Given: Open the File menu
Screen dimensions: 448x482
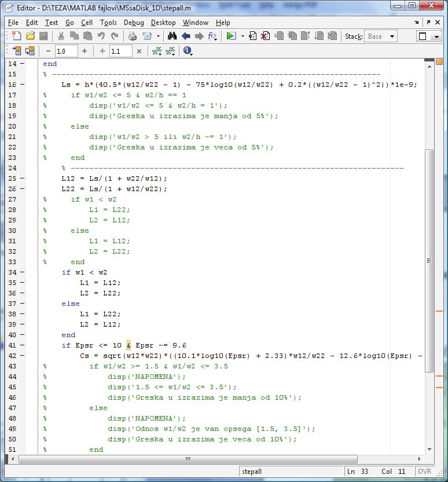Looking at the screenshot, I should (x=13, y=23).
